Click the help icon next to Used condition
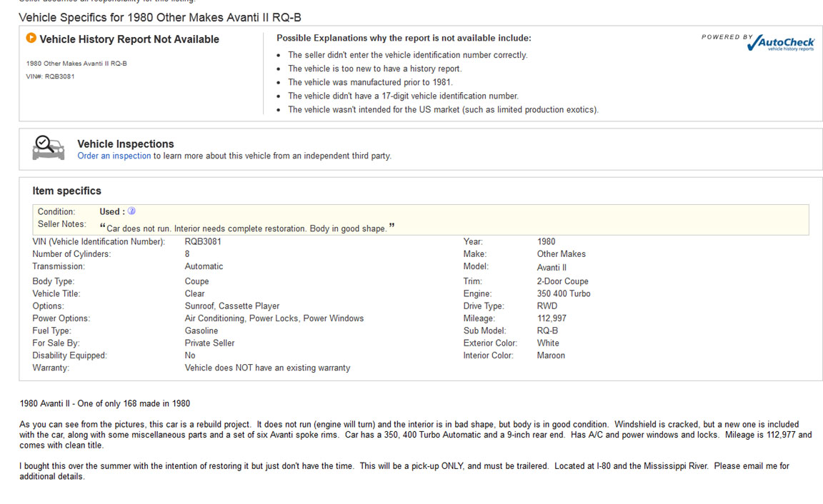Image resolution: width=823 pixels, height=504 pixels. pos(131,211)
